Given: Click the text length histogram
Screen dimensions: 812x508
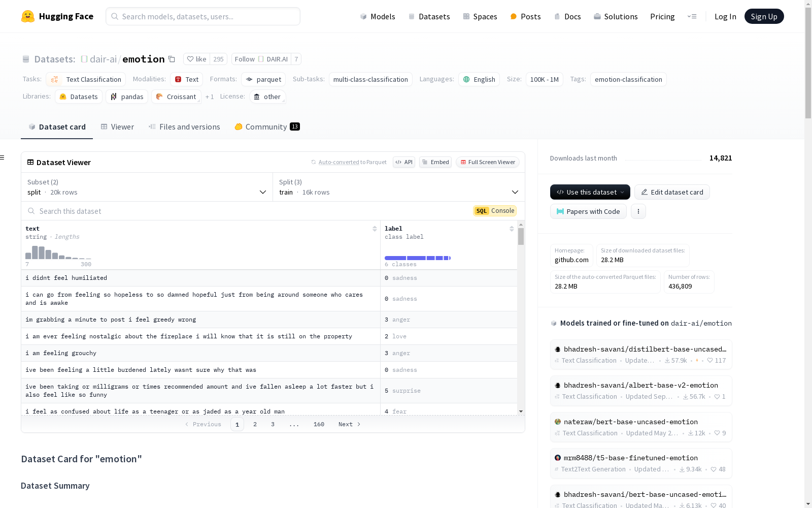Looking at the screenshot, I should pyautogui.click(x=58, y=252).
